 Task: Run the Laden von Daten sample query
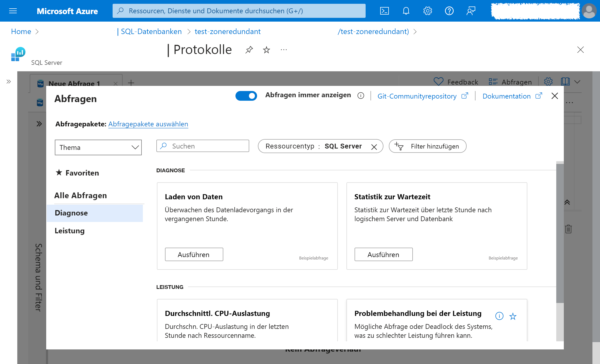194,254
